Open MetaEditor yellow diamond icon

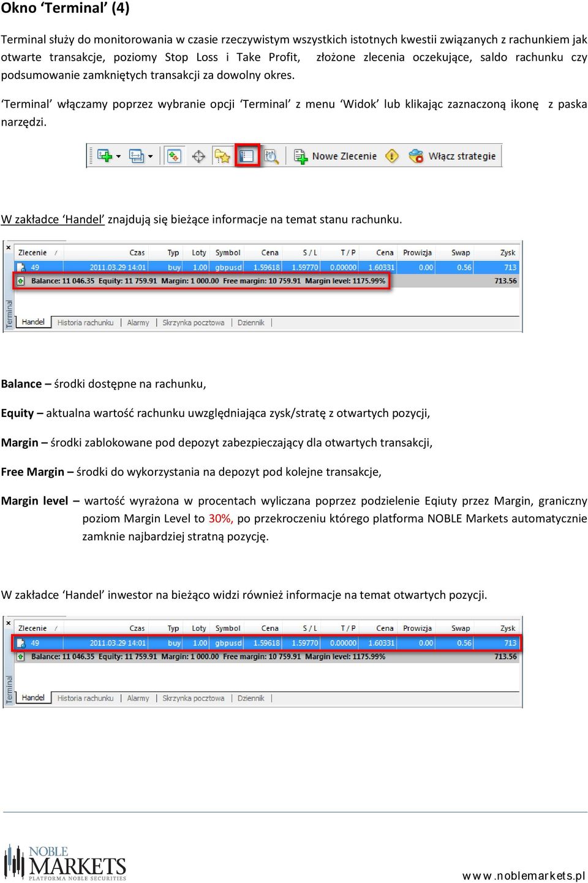click(x=392, y=156)
